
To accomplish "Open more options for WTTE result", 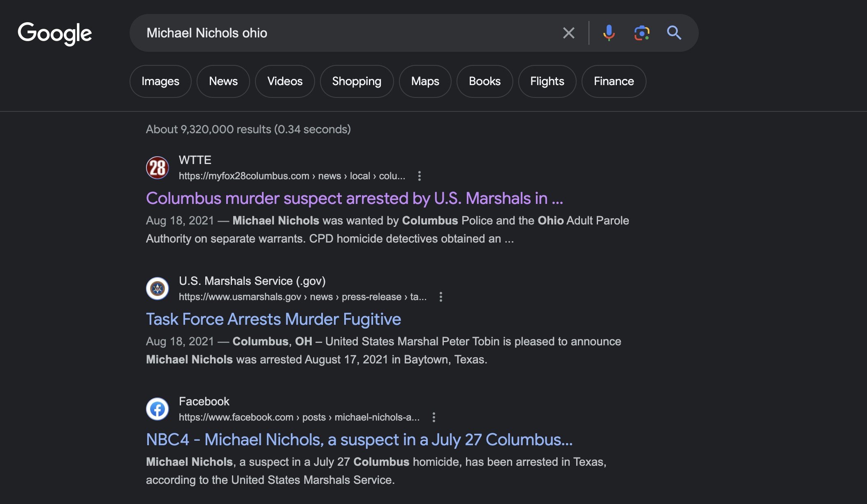I will coord(419,176).
